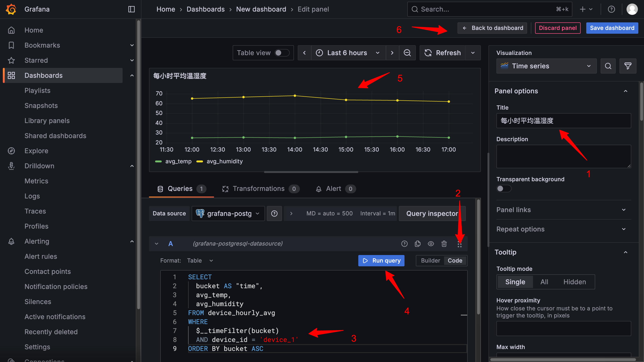Click Save dashboard button
Screen dimensions: 644x362
click(x=612, y=28)
